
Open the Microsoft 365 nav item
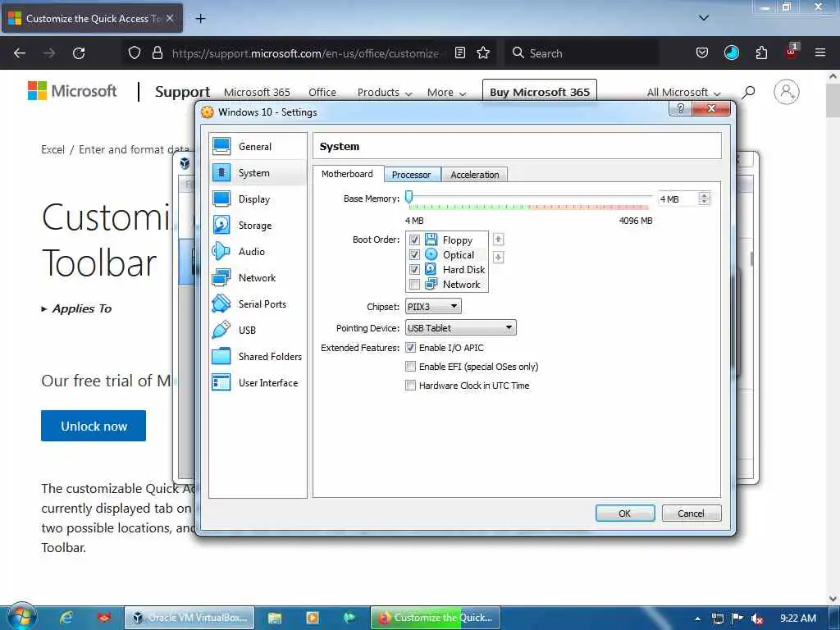pyautogui.click(x=257, y=92)
